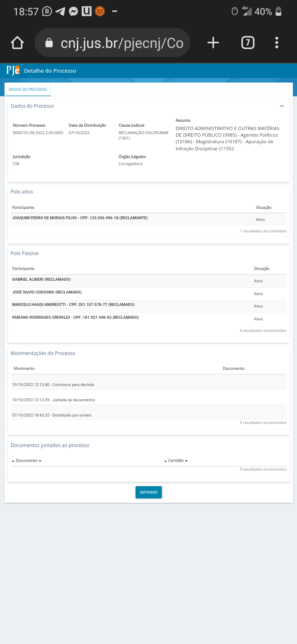297x644 pixels.
Task: Sort Certidão column descending arrow
Action: point(186,461)
